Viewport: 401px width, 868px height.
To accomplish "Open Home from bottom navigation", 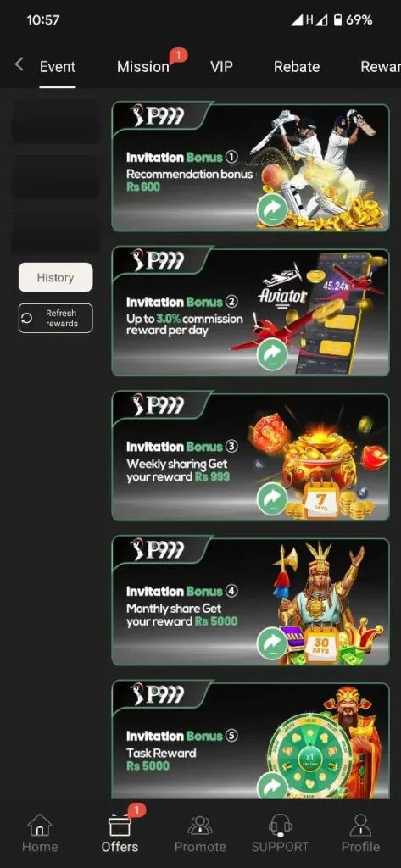I will (40, 833).
